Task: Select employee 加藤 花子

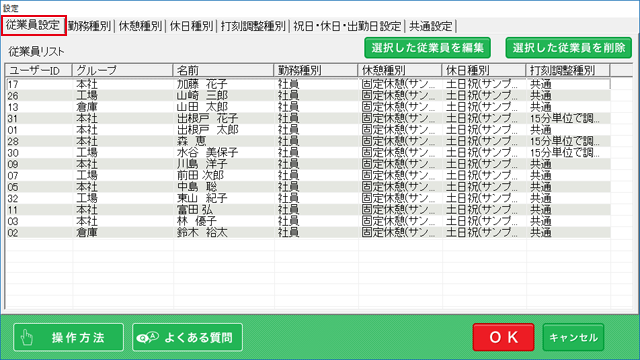Action: 202,84
